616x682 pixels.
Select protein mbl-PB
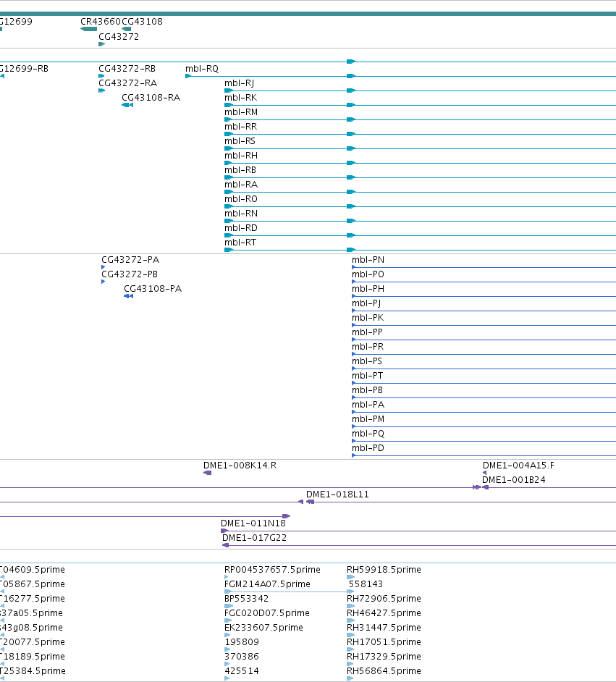point(367,390)
